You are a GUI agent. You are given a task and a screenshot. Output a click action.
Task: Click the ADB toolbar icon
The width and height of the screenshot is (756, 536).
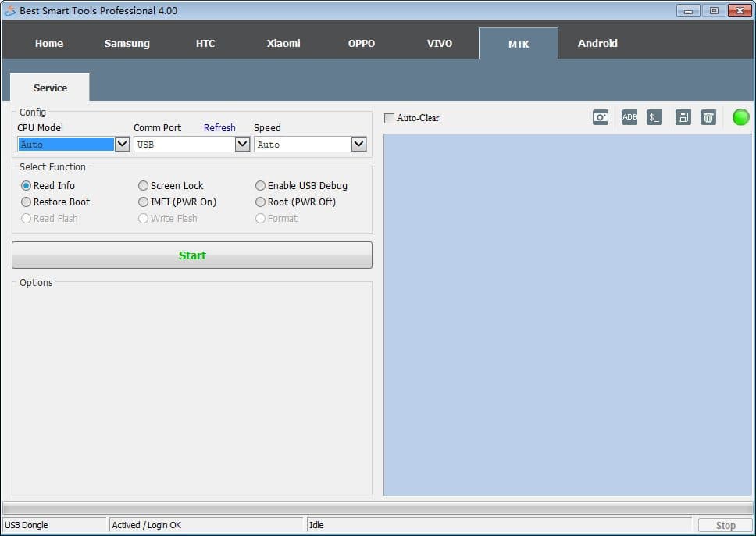[629, 117]
